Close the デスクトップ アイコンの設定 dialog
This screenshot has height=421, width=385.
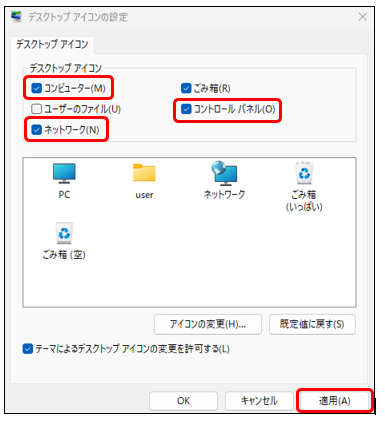click(x=362, y=17)
